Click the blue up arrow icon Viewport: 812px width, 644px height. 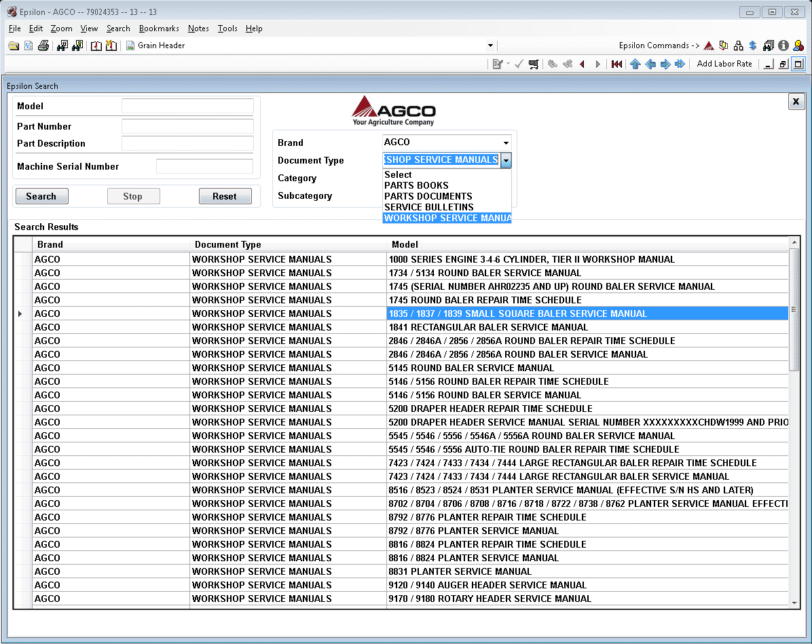(x=635, y=64)
